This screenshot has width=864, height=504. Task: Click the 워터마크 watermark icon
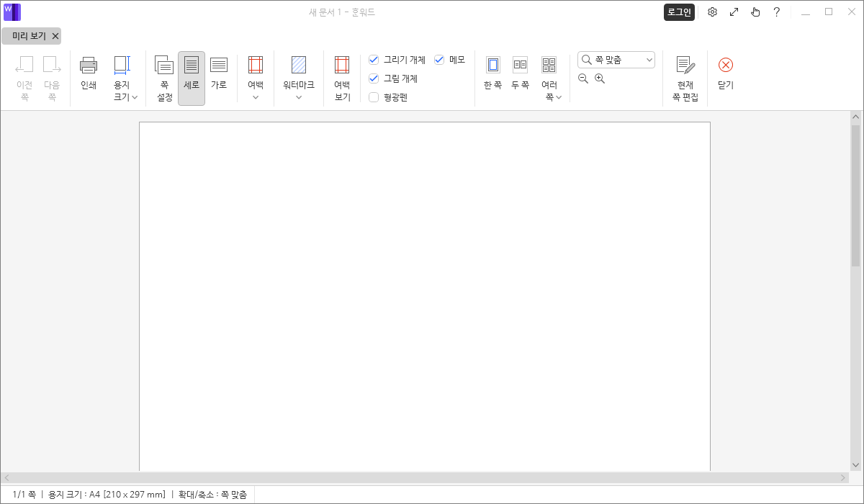click(x=299, y=66)
